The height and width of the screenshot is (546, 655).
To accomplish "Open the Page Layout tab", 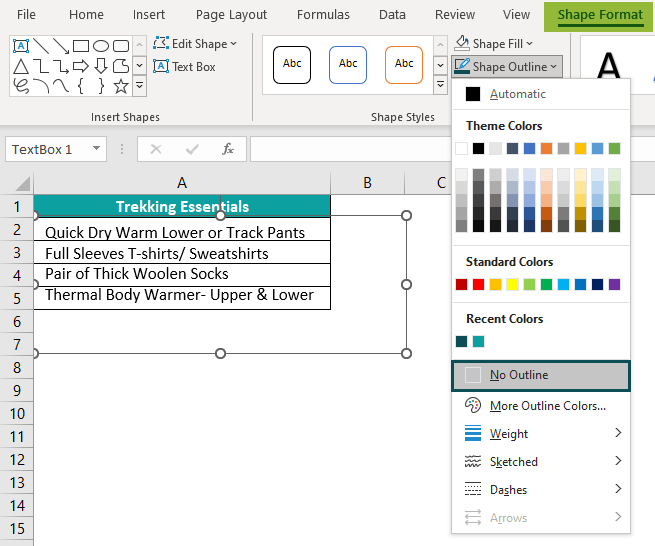I will coord(231,15).
